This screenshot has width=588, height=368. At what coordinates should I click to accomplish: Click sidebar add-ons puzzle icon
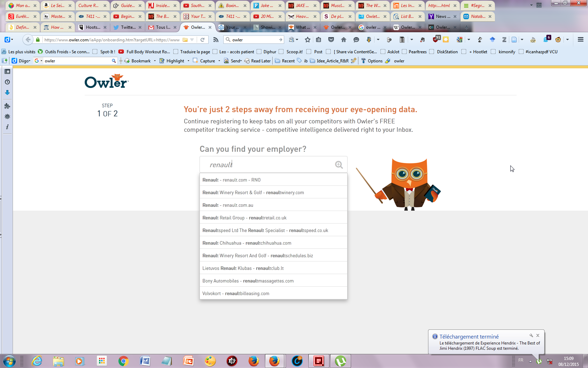7,106
